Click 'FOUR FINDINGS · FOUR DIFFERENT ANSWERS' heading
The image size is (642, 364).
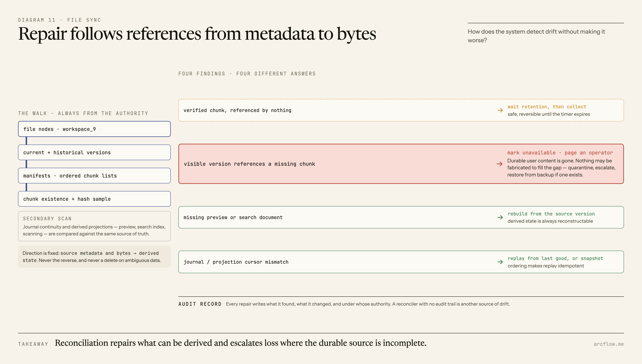tap(247, 74)
